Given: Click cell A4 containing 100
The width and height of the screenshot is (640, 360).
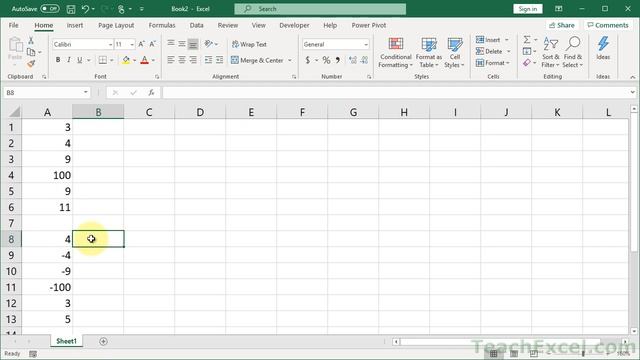Looking at the screenshot, I should pyautogui.click(x=47, y=175).
